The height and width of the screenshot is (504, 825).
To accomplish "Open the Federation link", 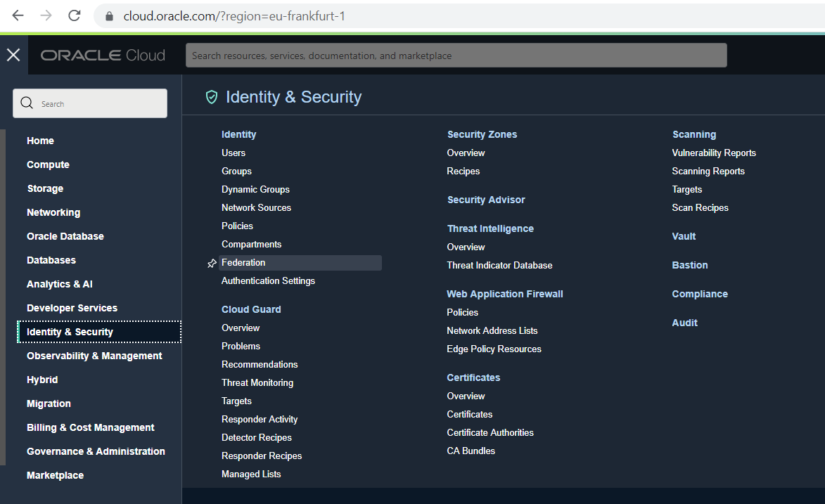I will coord(243,262).
